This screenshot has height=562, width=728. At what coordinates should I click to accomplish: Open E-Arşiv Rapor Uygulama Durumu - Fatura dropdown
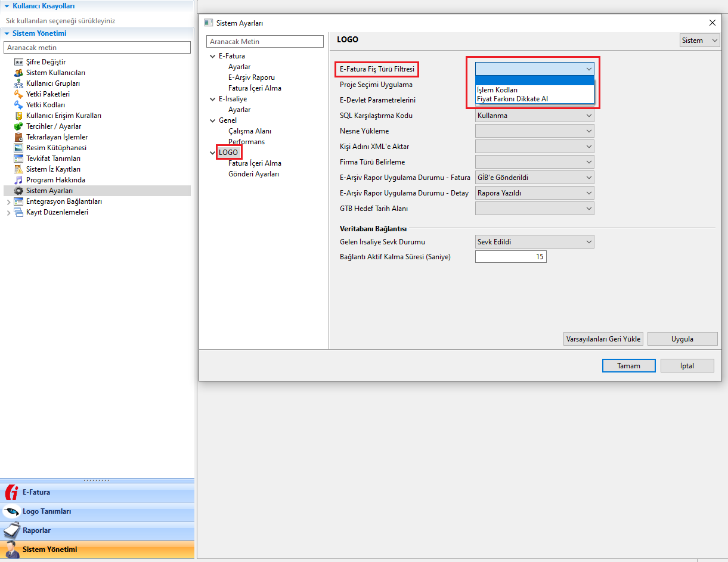coord(535,178)
